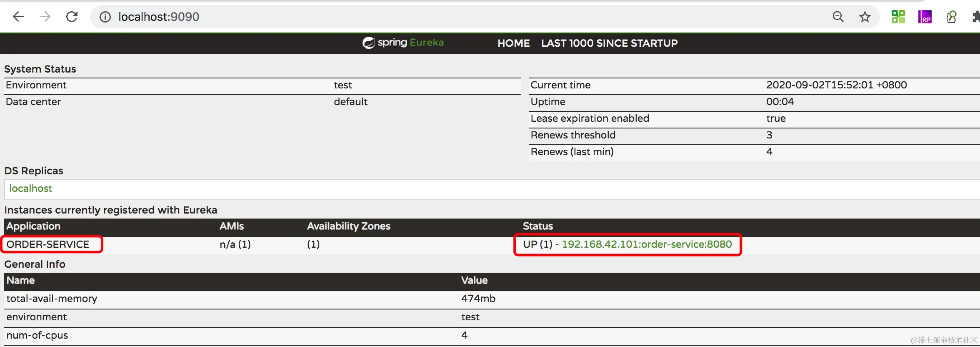The height and width of the screenshot is (347, 980).
Task: Go to the HOME navigation item
Action: coord(513,43)
